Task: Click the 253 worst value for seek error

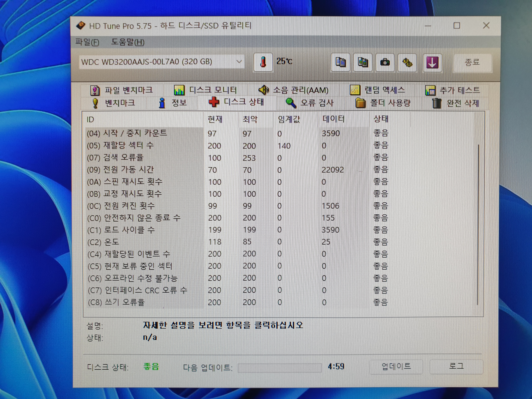Action: 249,158
